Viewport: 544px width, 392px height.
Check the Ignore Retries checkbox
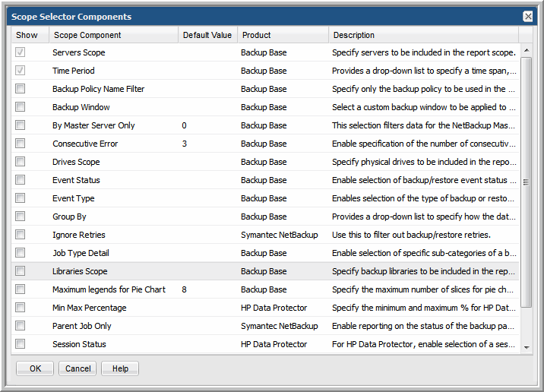[x=21, y=235]
